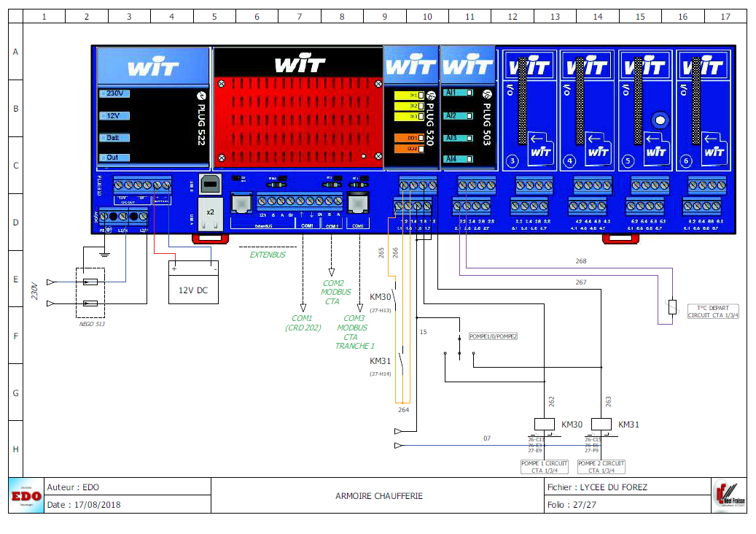Click the POMPE 1 CIRCUIT CTA 1/3/4 label
This screenshot has height=534, width=756.
pyautogui.click(x=543, y=467)
